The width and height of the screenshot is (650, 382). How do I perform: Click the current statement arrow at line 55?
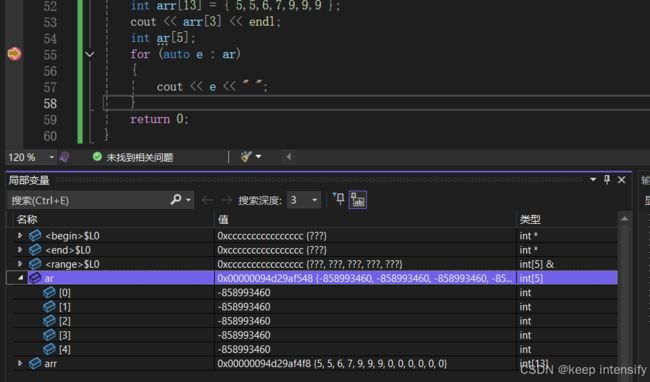pos(14,54)
